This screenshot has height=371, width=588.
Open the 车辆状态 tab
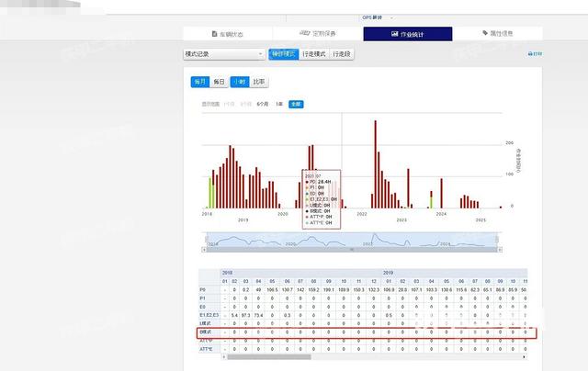click(x=230, y=34)
